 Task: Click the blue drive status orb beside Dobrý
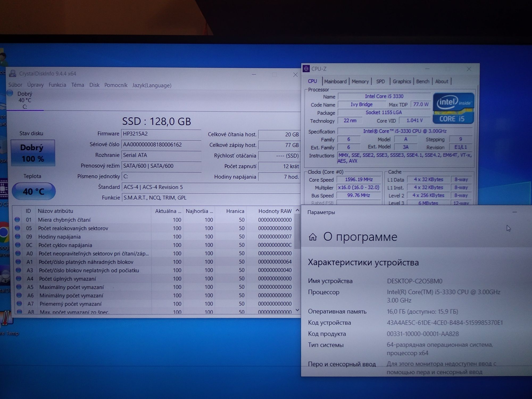click(x=10, y=93)
